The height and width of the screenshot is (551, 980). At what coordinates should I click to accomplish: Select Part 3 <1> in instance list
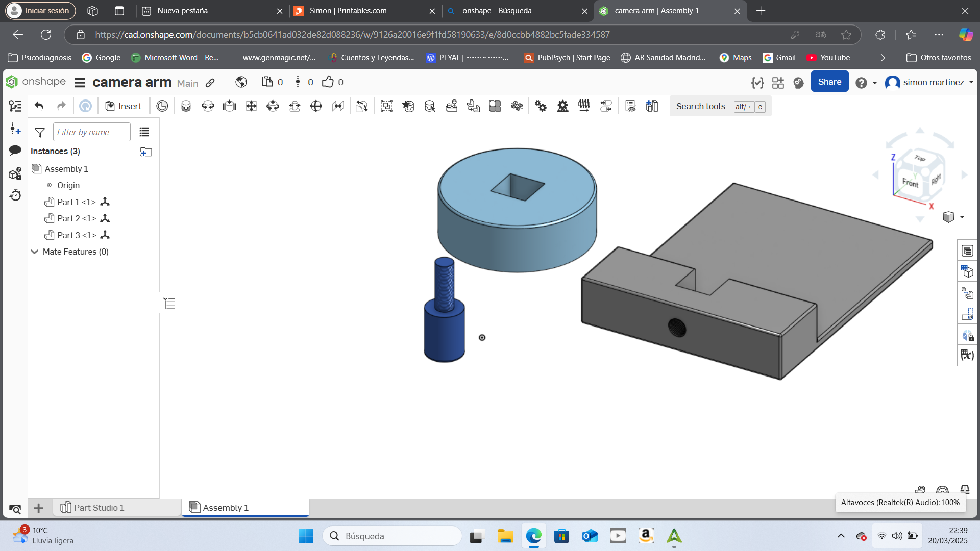point(77,235)
